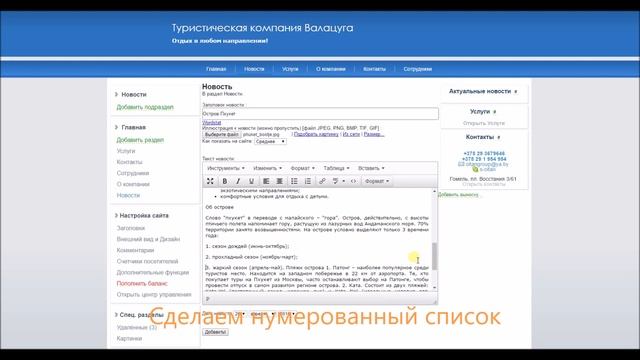Click the Подобрать картинку link

tap(316, 134)
